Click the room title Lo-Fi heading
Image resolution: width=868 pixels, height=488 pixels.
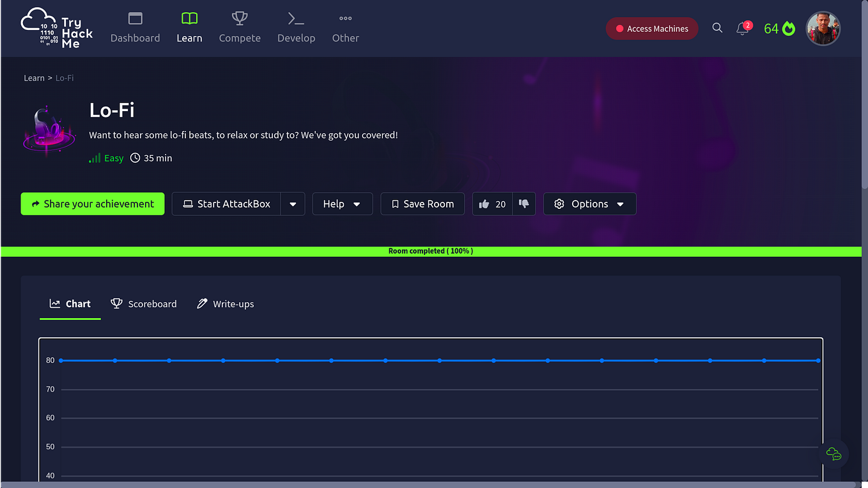tap(112, 111)
